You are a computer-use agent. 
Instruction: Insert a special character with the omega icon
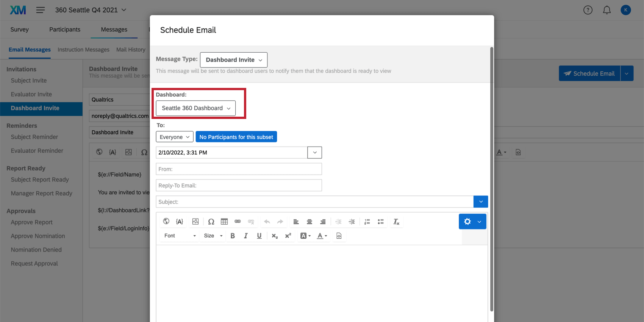211,222
